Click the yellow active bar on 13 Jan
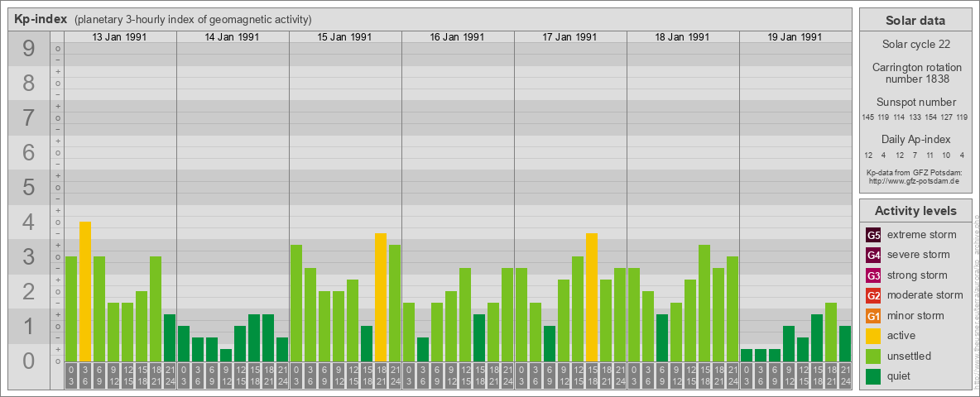Image resolution: width=980 pixels, height=397 pixels. click(85, 291)
